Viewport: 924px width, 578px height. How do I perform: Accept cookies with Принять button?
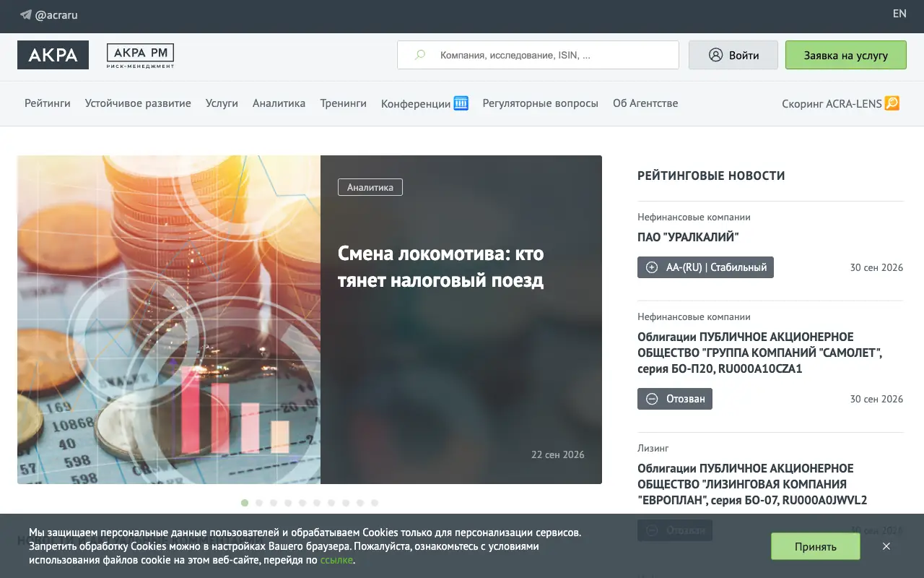816,546
